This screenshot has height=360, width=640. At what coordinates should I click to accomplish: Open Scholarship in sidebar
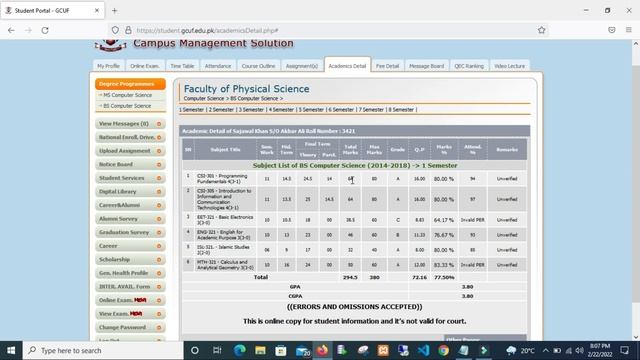coord(130,260)
